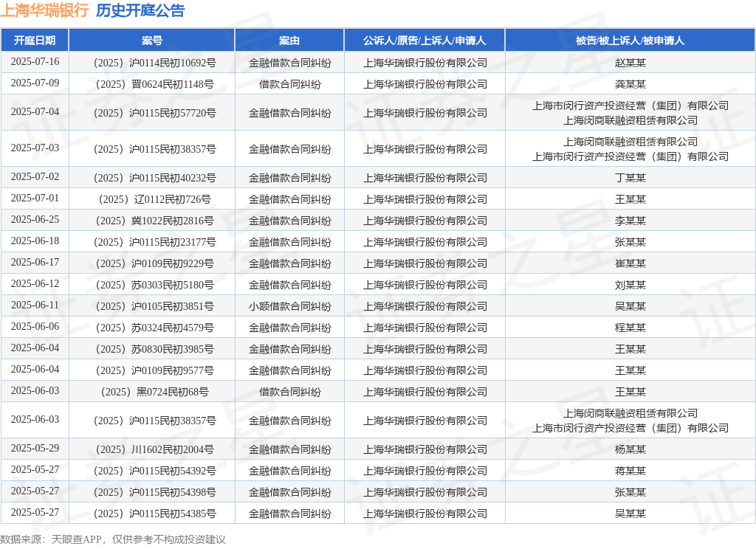The image size is (756, 546).
Task: Click case number 苏0830民初3985号
Action: 154,349
